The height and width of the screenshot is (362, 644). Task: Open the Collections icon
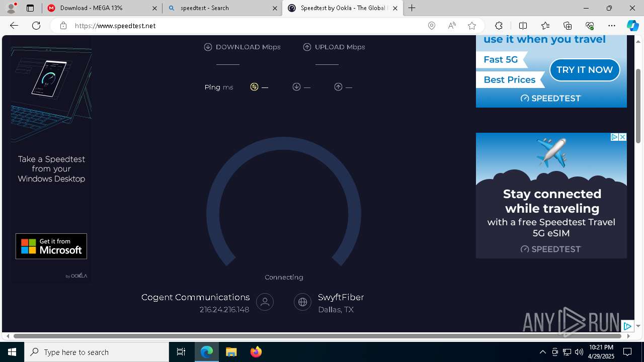coord(568,26)
